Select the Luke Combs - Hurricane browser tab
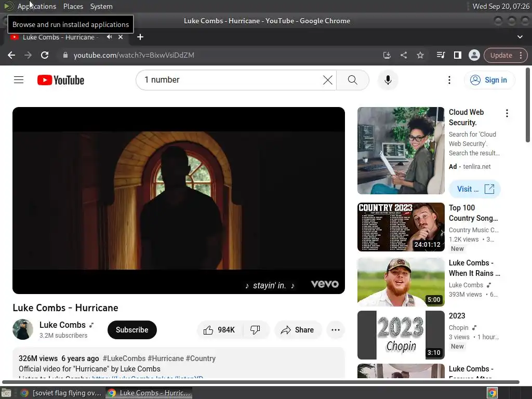The image size is (532, 399). coord(60,37)
